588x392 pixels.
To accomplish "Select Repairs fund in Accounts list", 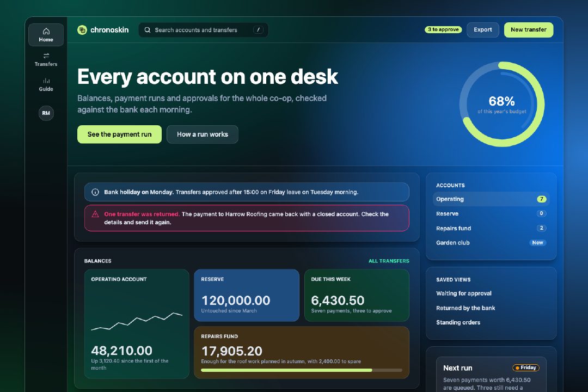I will tap(491, 228).
